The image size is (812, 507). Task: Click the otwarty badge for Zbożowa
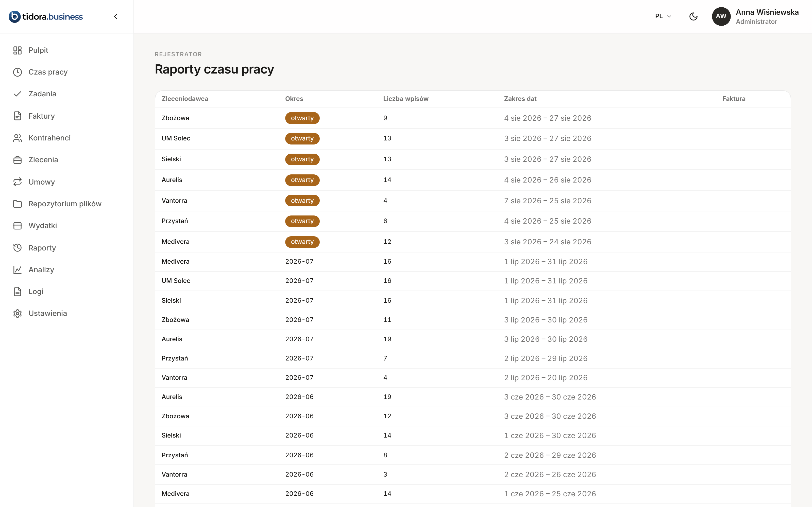pos(302,118)
